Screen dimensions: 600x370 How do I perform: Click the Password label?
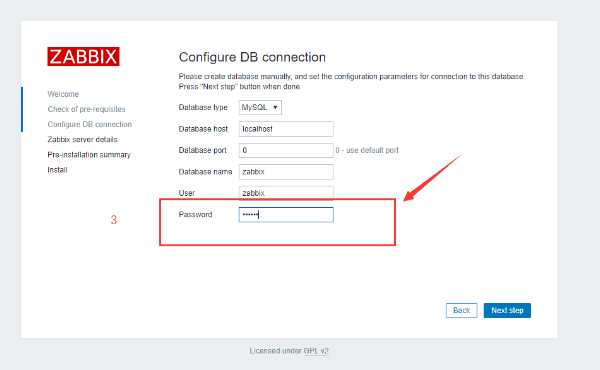coord(196,214)
